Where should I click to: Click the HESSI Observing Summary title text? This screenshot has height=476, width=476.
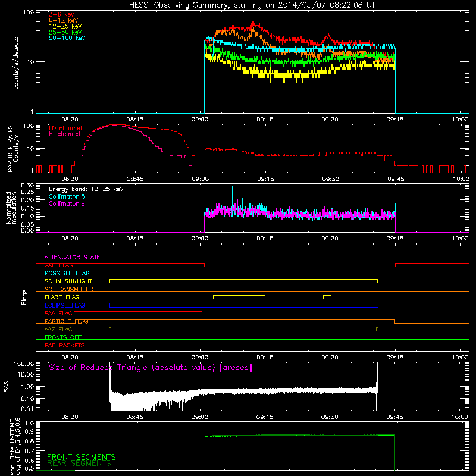click(252, 5)
